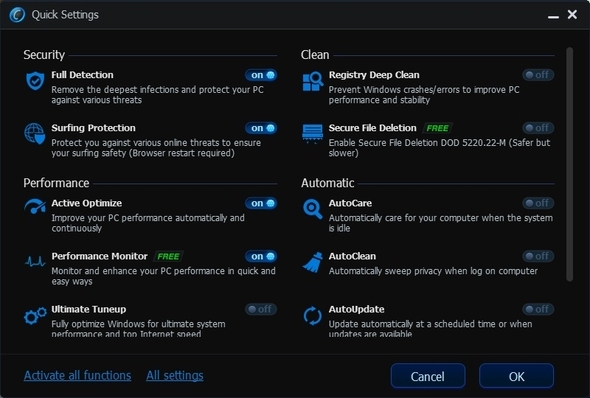Click 'Automatically sweep privacy' description
590x398 pixels.
click(x=433, y=271)
